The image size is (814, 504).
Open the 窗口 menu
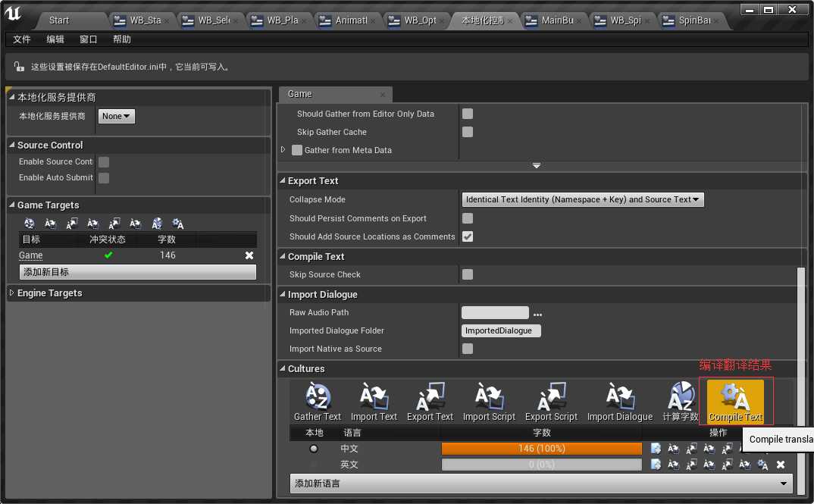[x=88, y=39]
